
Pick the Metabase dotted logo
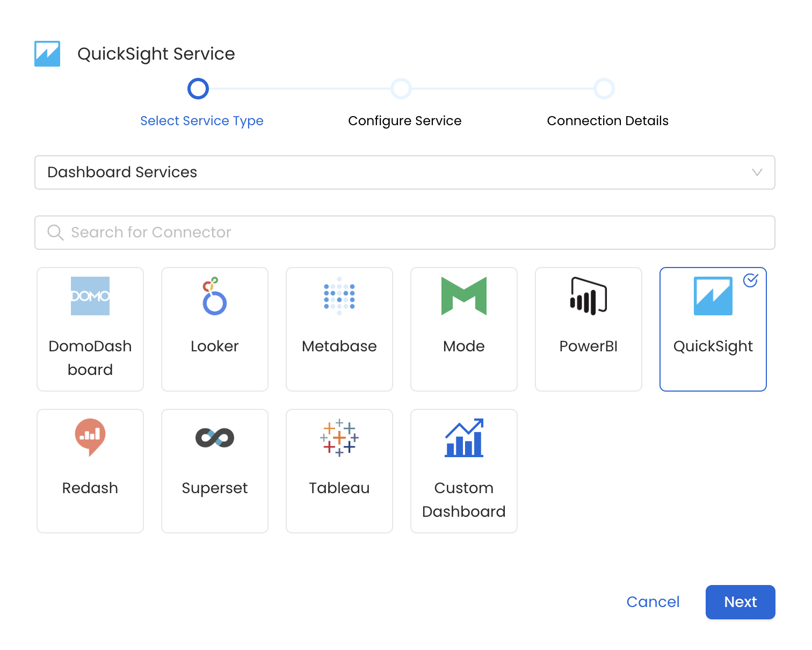[339, 296]
